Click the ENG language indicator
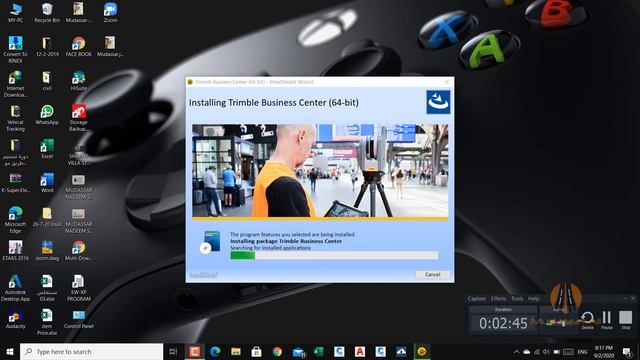The width and height of the screenshot is (640, 360). [x=582, y=352]
